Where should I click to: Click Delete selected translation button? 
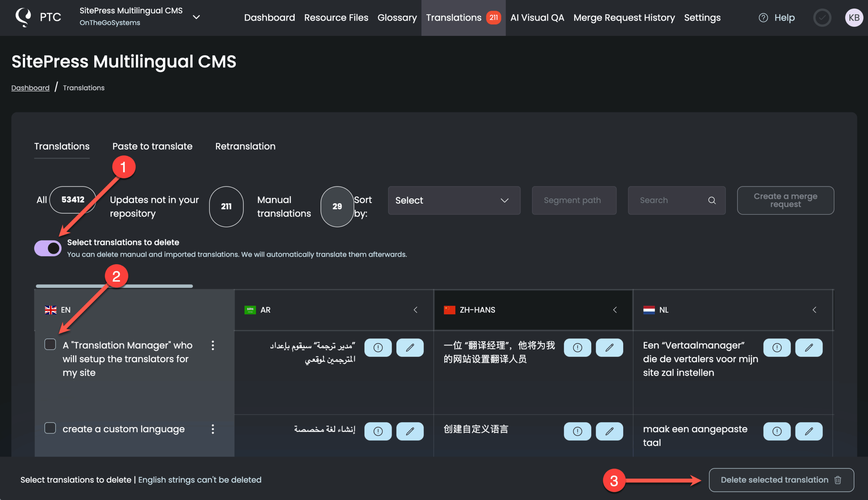pos(781,480)
